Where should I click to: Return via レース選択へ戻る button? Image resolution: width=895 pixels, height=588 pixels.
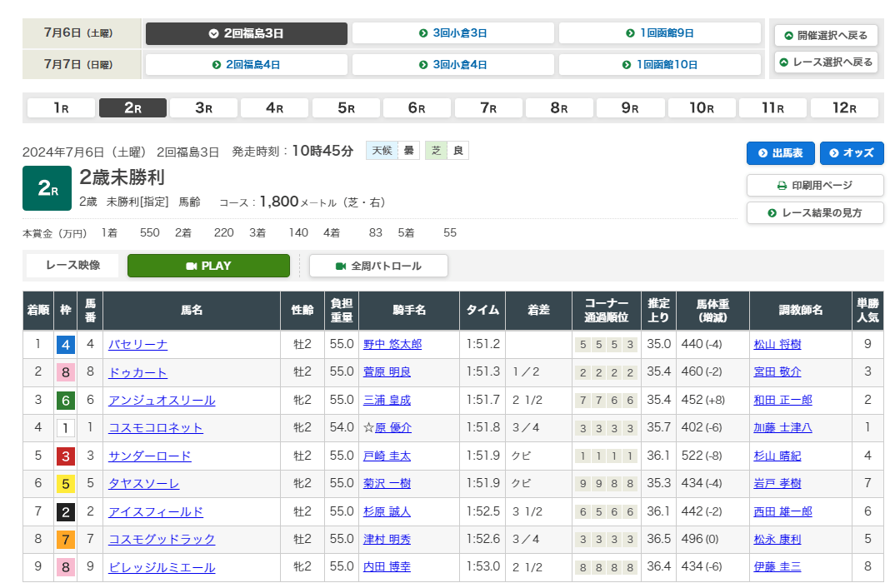click(825, 62)
